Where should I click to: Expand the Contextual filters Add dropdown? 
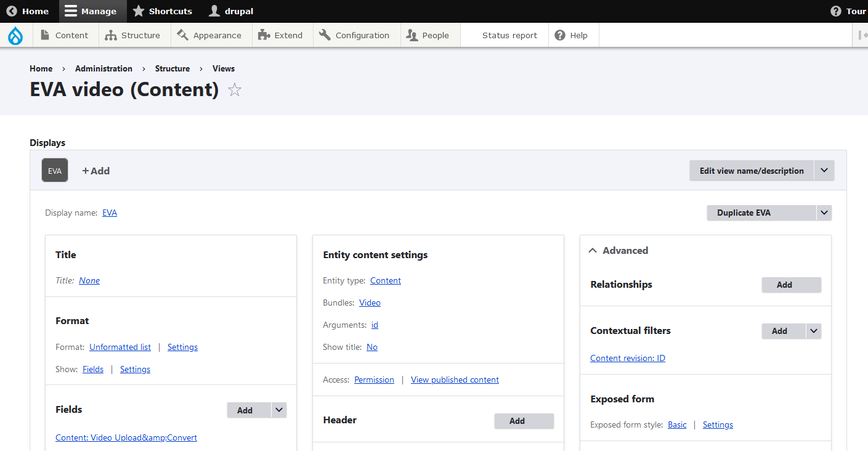coord(814,331)
